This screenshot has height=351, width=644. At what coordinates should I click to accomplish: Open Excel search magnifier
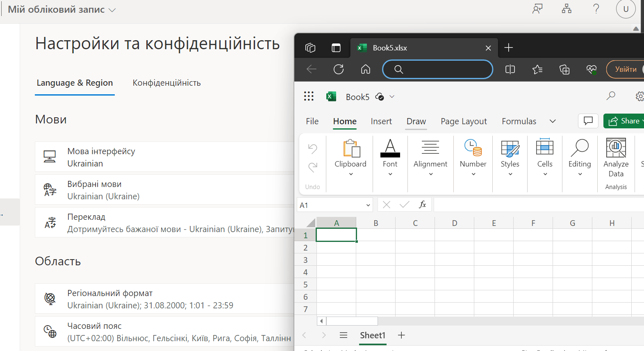611,96
